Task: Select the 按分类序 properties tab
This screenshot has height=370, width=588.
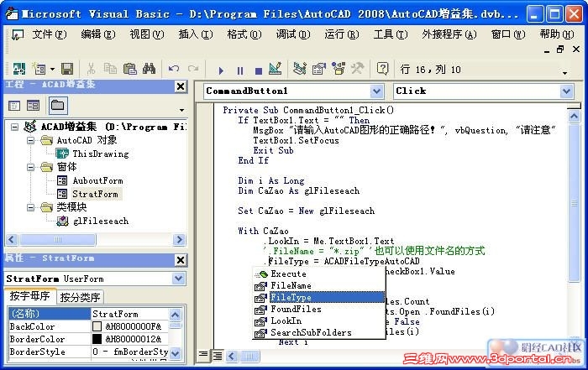Action: click(x=80, y=297)
